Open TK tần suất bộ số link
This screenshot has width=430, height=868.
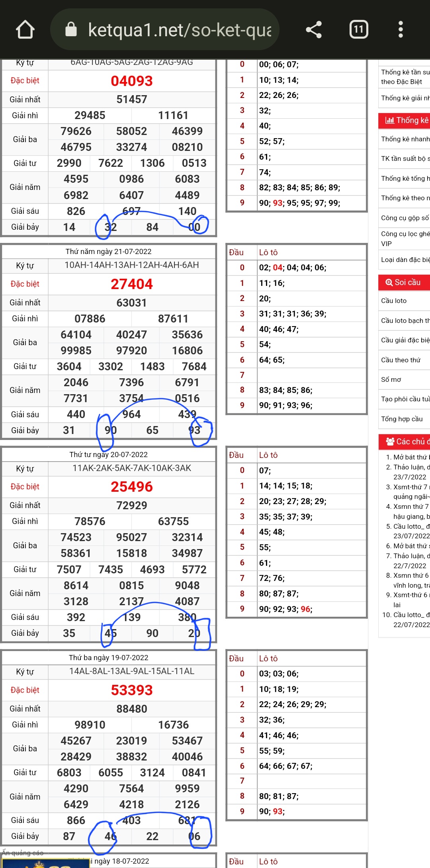(x=405, y=158)
